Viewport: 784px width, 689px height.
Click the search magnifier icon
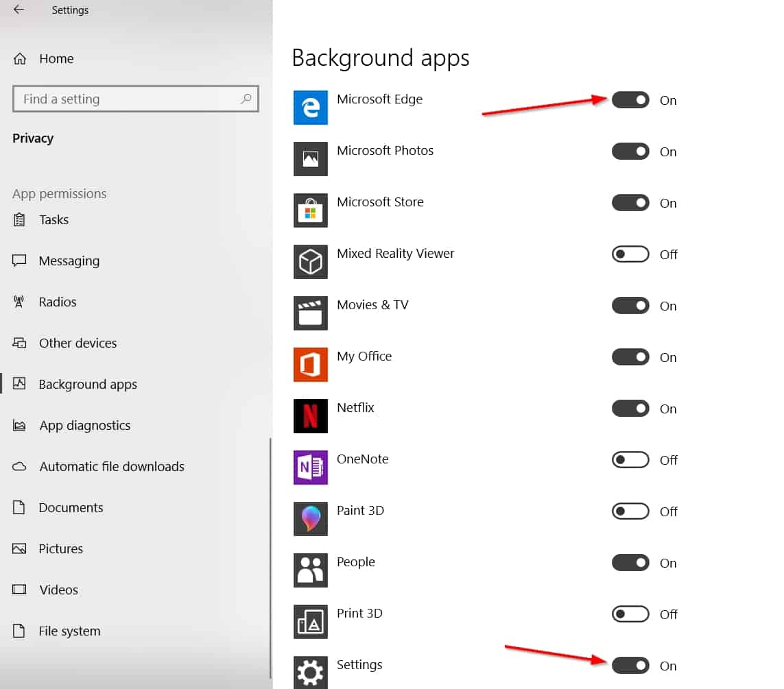pos(246,99)
